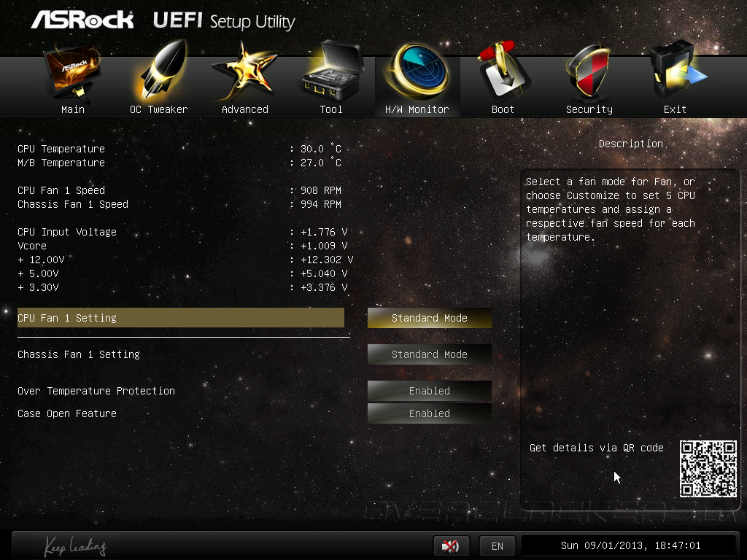
Task: Click the ASRock logo at top
Action: pos(82,20)
